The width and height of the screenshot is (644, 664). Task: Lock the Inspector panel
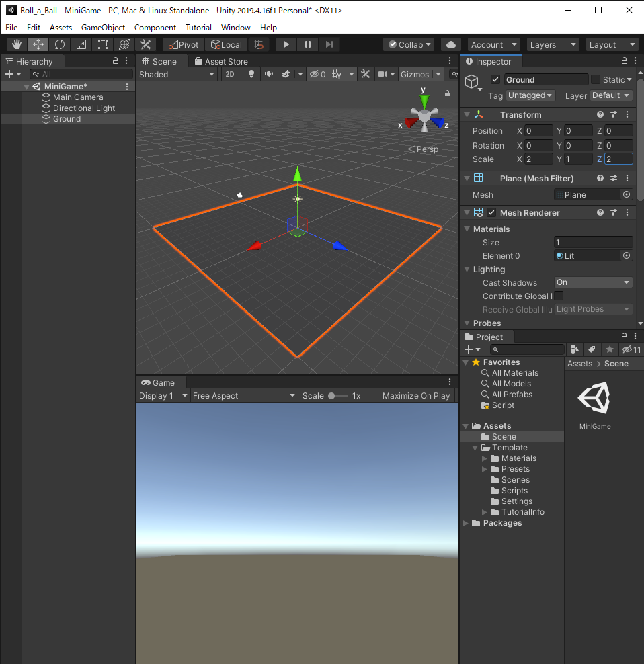pyautogui.click(x=624, y=61)
